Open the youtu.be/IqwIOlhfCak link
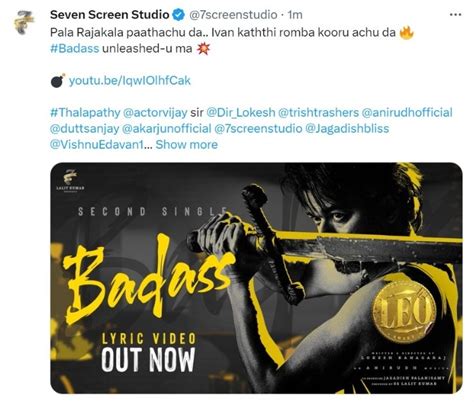474x402 pixels. click(x=130, y=81)
